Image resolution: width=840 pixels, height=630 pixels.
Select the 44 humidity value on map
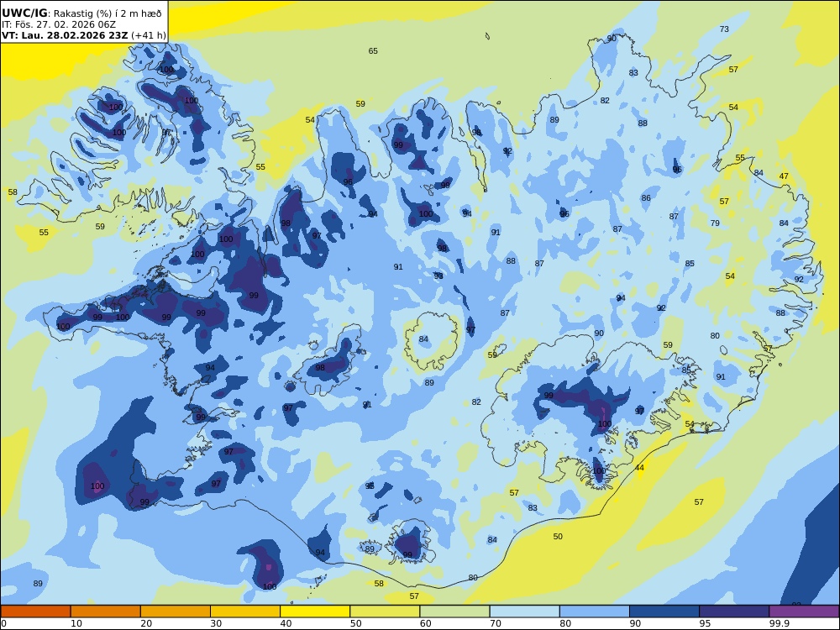(x=639, y=468)
